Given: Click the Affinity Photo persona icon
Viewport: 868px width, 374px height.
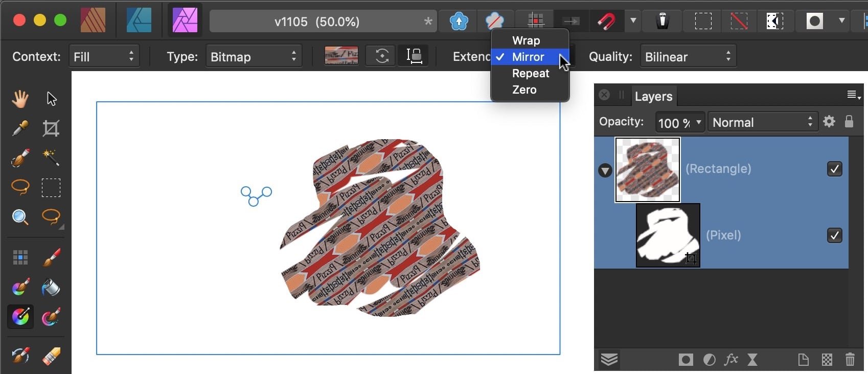Looking at the screenshot, I should [185, 21].
